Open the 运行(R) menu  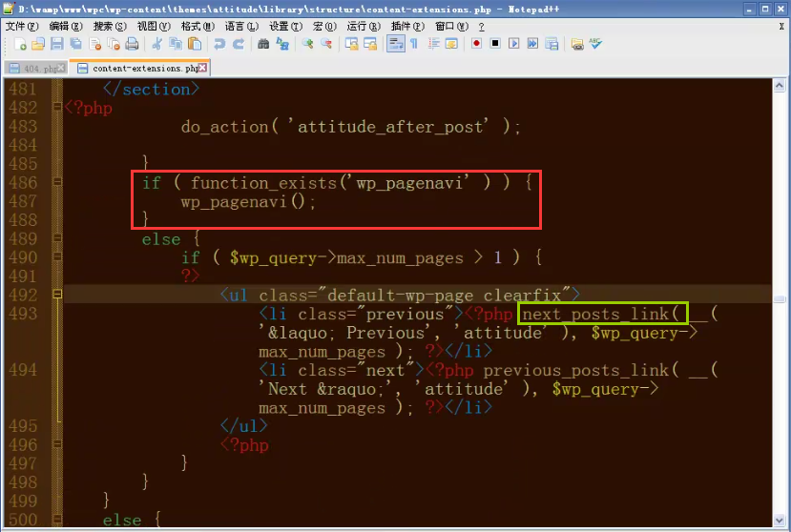click(x=364, y=27)
